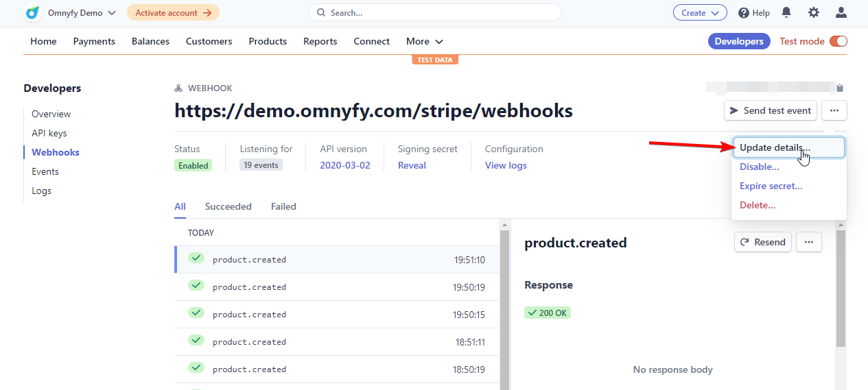Screen dimensions: 868x390
Task: Choose Disable from the menu
Action: (759, 167)
